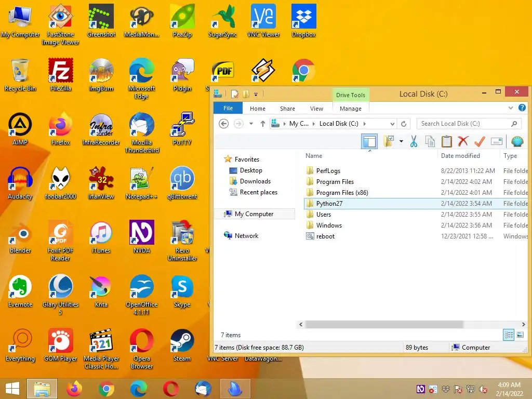Select the Python27 folder row
The height and width of the screenshot is (399, 532).
(x=416, y=204)
